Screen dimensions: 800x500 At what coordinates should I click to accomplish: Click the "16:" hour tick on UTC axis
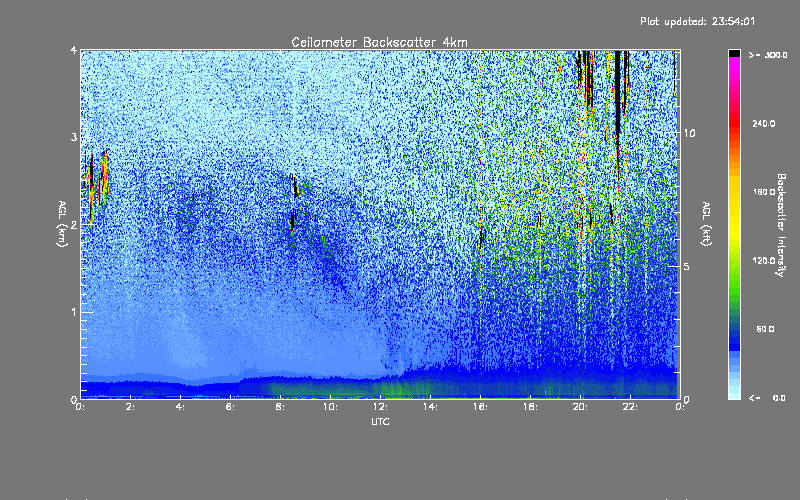pos(480,407)
